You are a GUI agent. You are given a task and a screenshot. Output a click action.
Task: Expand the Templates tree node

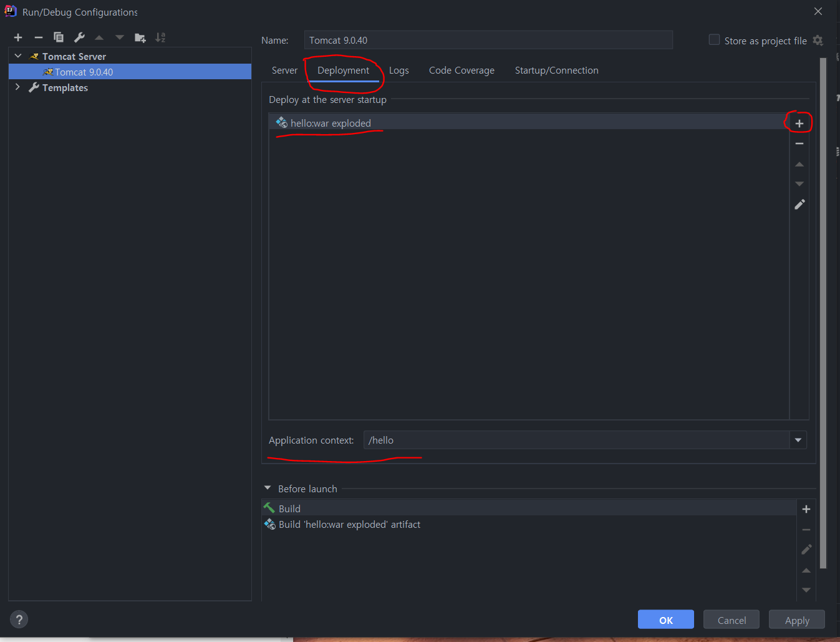pyautogui.click(x=17, y=87)
